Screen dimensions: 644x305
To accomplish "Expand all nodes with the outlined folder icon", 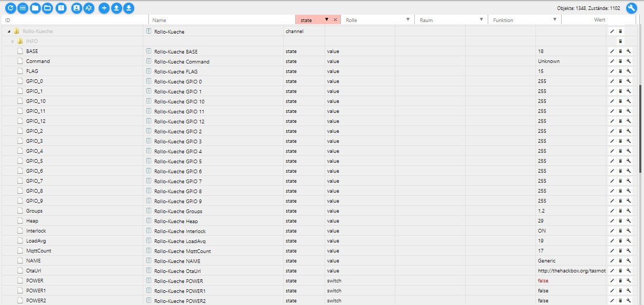I will click(x=48, y=8).
